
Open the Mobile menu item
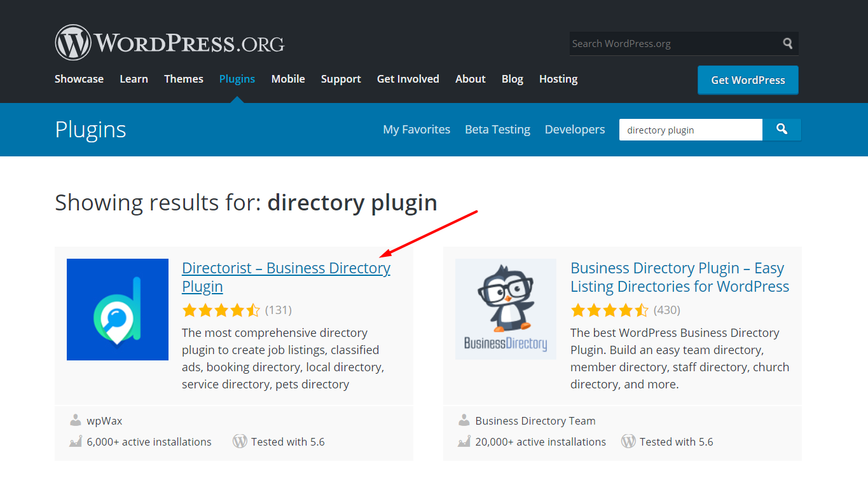coord(288,79)
